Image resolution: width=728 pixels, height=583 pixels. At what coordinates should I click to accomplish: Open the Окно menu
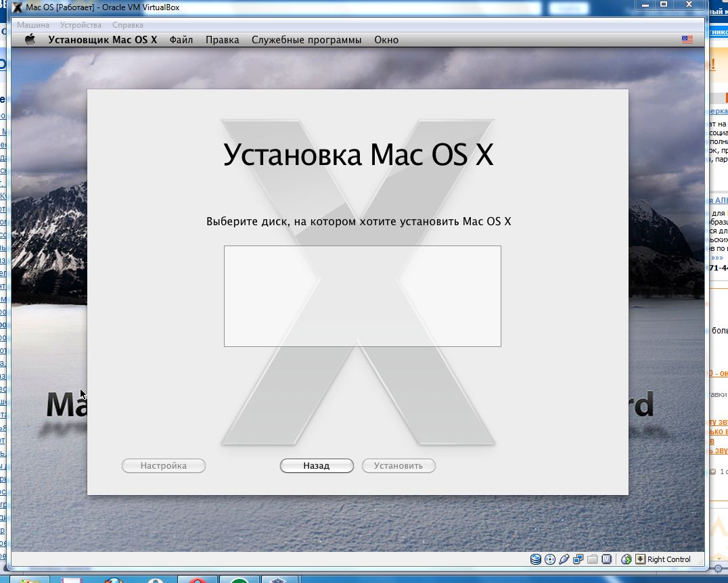tap(386, 40)
